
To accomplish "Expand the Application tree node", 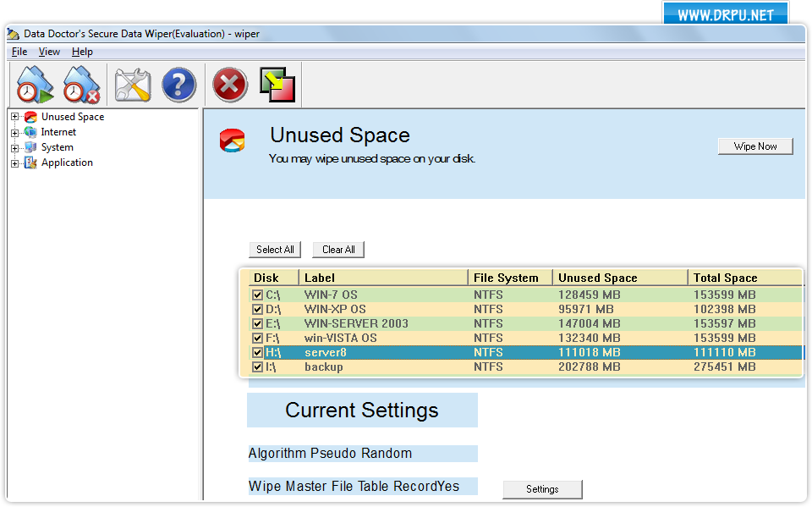I will pos(15,163).
